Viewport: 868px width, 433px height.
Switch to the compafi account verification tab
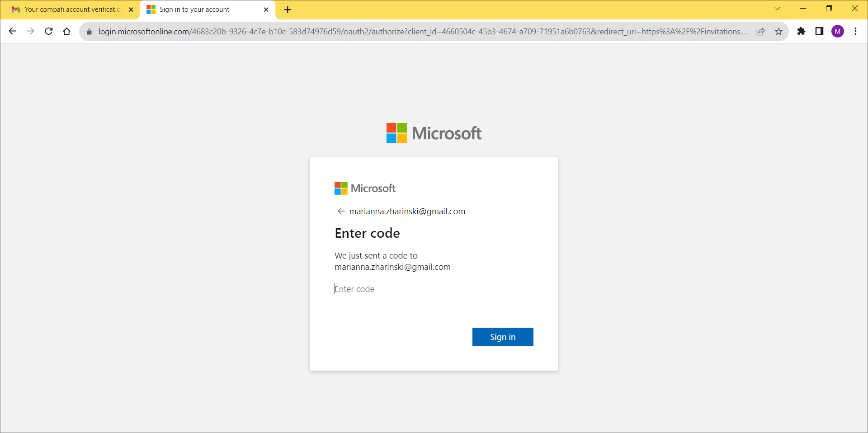(x=72, y=9)
